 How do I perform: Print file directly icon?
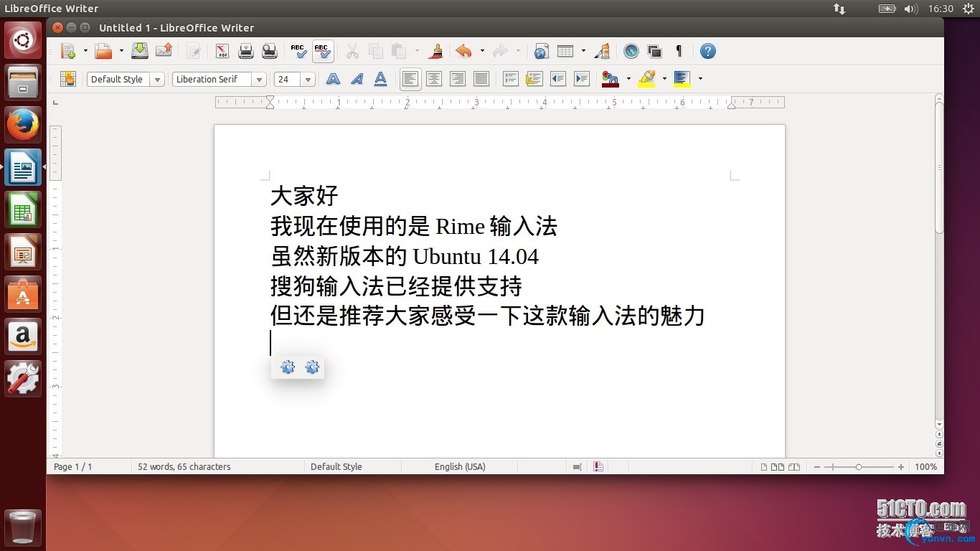(246, 51)
